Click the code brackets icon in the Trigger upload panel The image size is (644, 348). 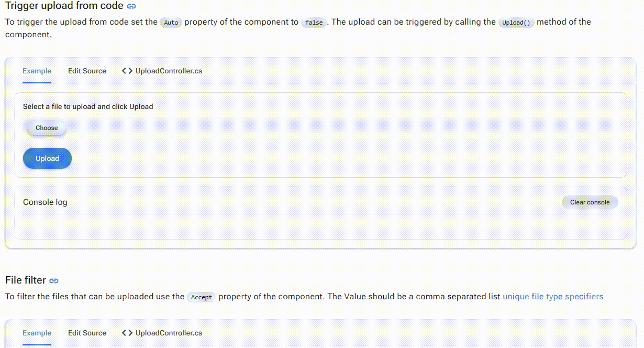point(127,71)
